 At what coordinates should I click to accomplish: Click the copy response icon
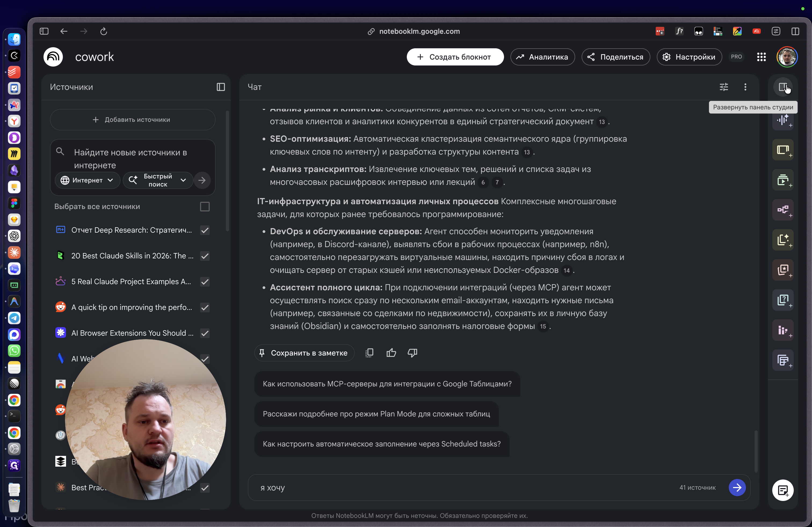369,353
